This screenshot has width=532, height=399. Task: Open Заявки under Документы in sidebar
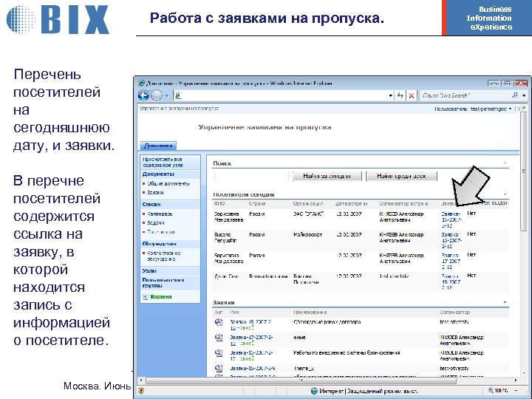[155, 192]
